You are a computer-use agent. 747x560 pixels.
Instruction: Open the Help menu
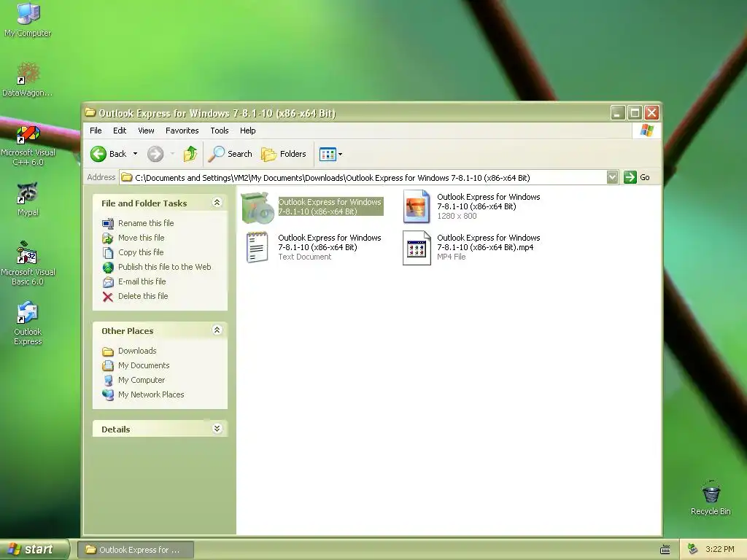click(x=248, y=131)
